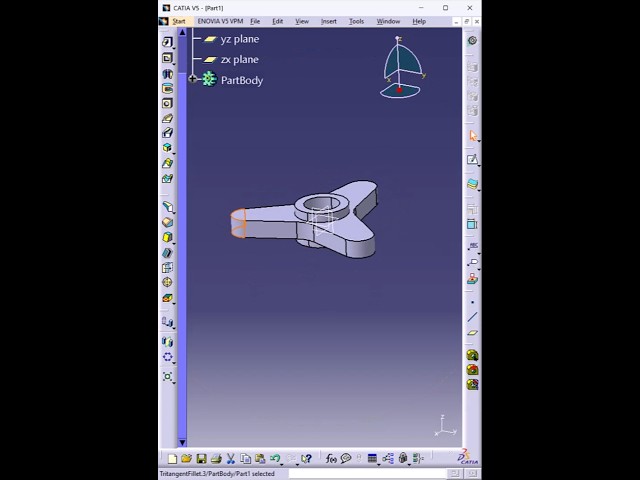
Task: Open the Window menu
Action: [388, 21]
